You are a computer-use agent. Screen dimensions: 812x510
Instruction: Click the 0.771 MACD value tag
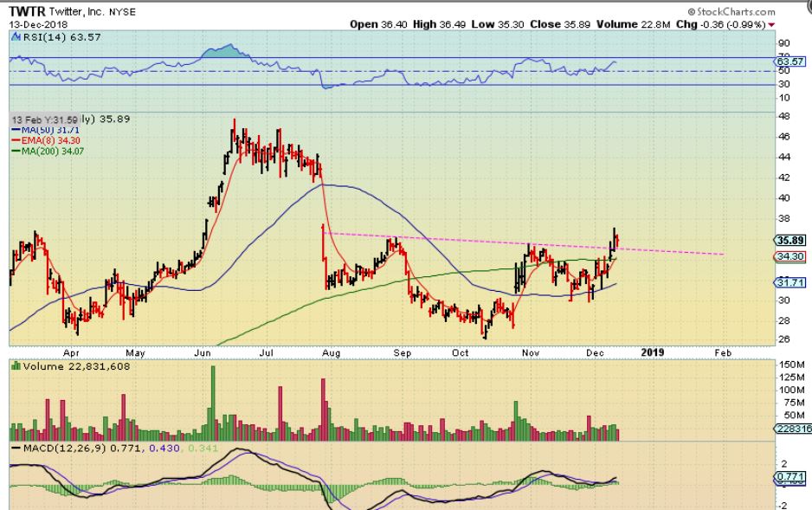click(790, 477)
